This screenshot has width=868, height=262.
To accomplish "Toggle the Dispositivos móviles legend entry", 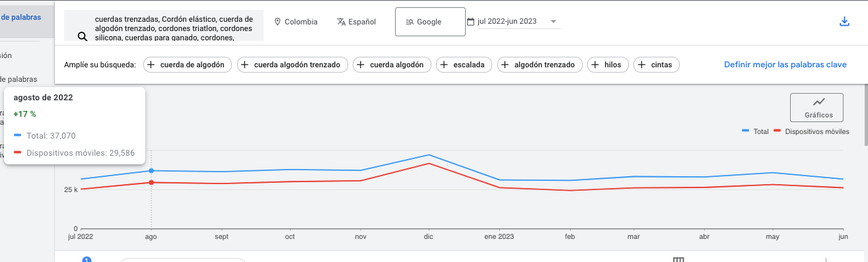I will [x=812, y=131].
